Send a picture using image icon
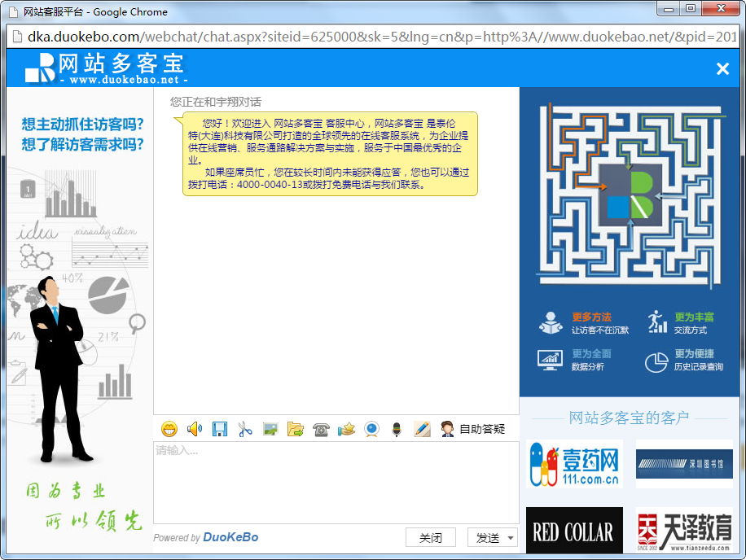This screenshot has width=746, height=560. click(270, 429)
